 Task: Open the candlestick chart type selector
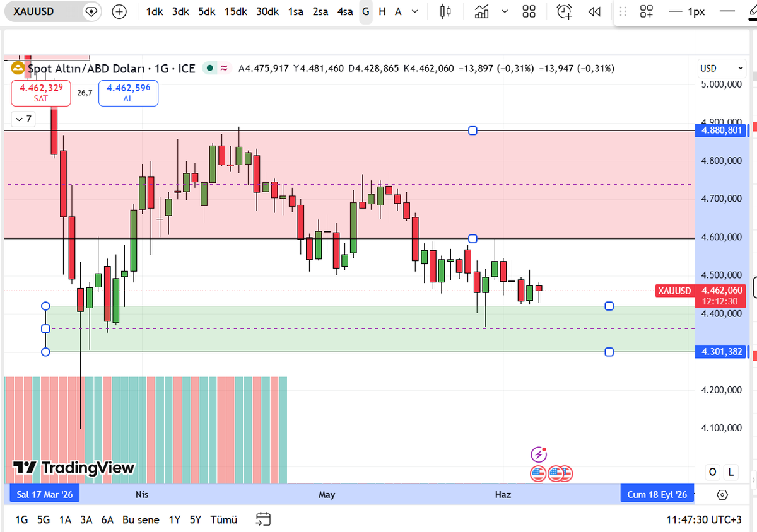click(x=446, y=11)
